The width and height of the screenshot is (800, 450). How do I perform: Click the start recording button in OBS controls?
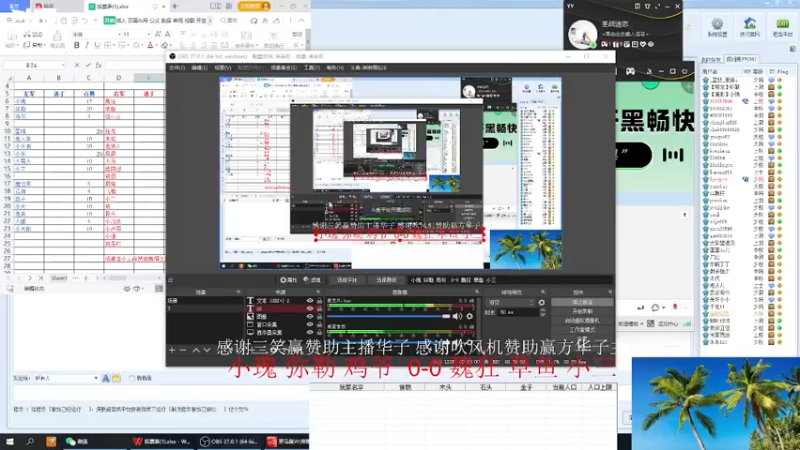click(582, 311)
